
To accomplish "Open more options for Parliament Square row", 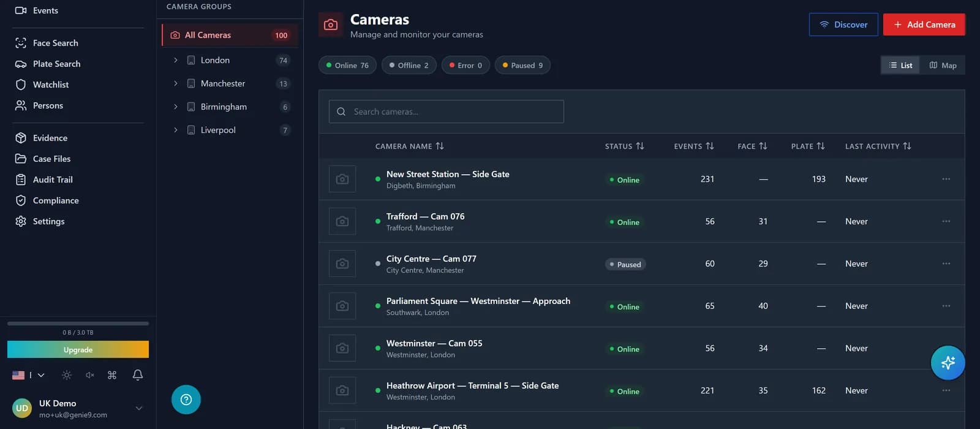I will [x=946, y=306].
